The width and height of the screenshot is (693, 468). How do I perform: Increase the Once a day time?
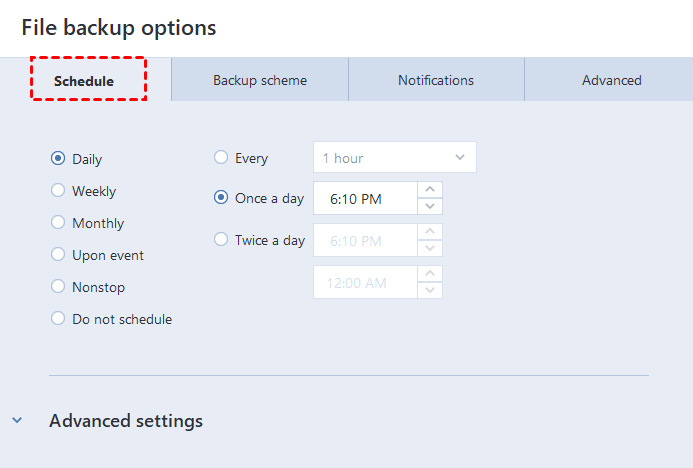429,190
